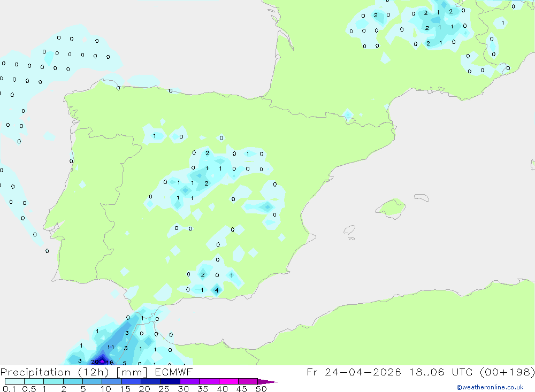The height and width of the screenshot is (392, 535).
Task: Click the legend scale label '10'
Action: click(106, 389)
